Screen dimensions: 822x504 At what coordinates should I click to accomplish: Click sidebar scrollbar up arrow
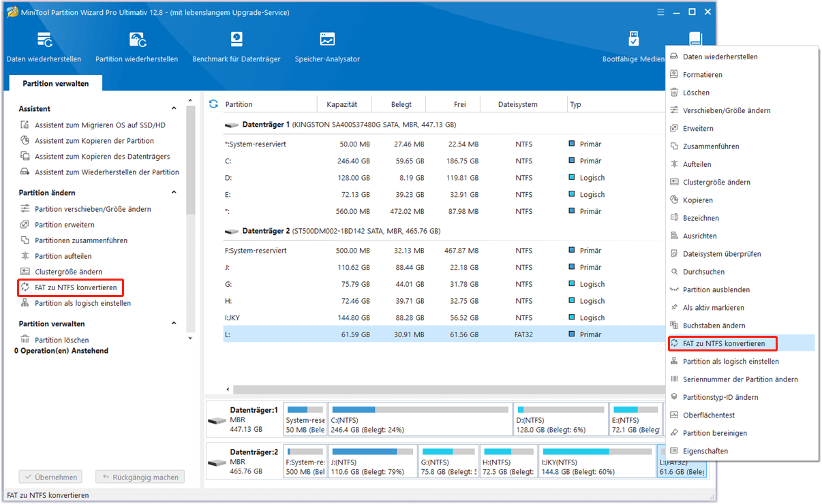coord(191,99)
